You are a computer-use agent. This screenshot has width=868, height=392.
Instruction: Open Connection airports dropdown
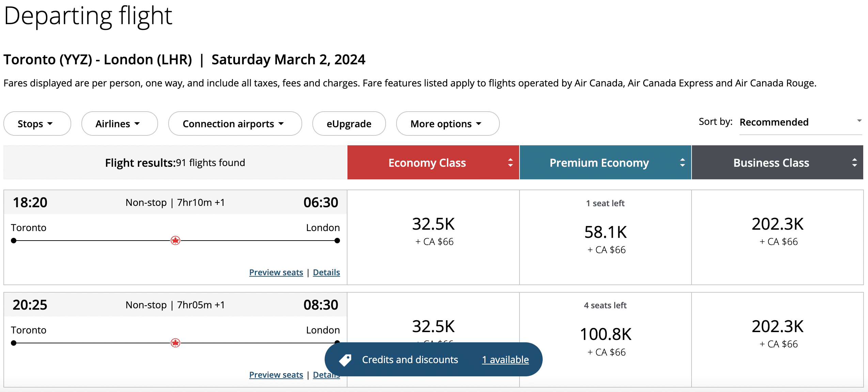pos(235,124)
